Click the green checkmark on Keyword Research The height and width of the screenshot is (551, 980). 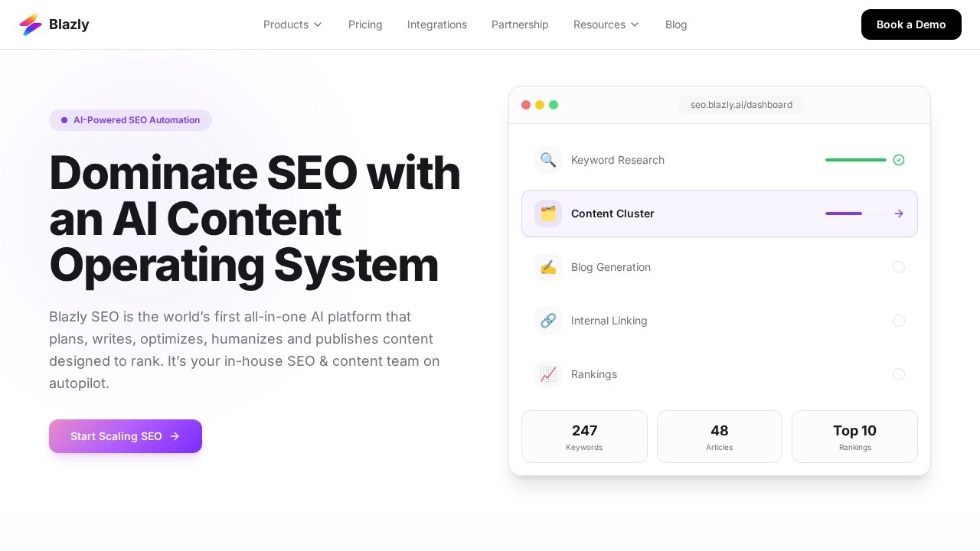(899, 160)
